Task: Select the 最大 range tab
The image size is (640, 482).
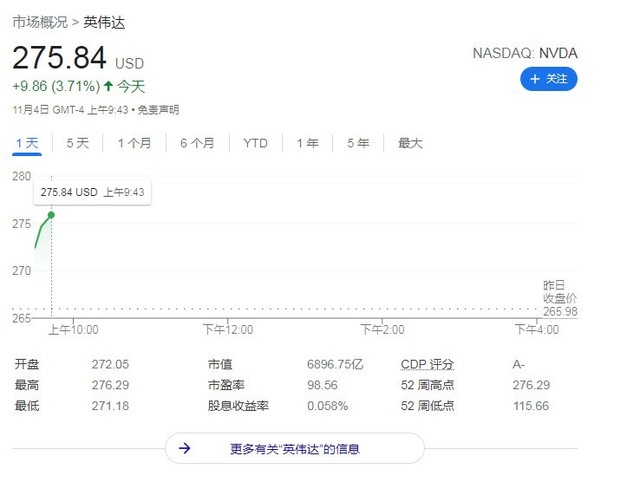Action: point(410,143)
